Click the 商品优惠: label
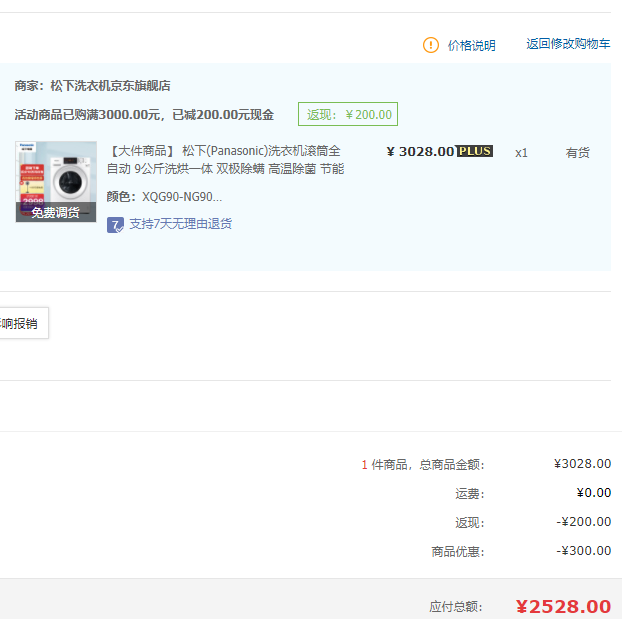This screenshot has height=619, width=622. (458, 552)
